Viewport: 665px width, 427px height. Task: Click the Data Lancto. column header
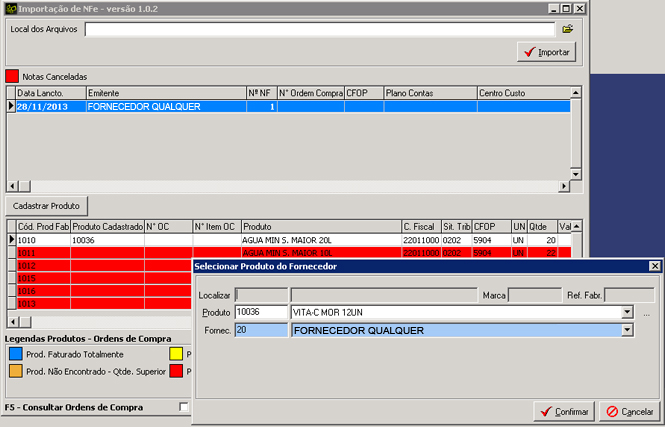(x=50, y=93)
